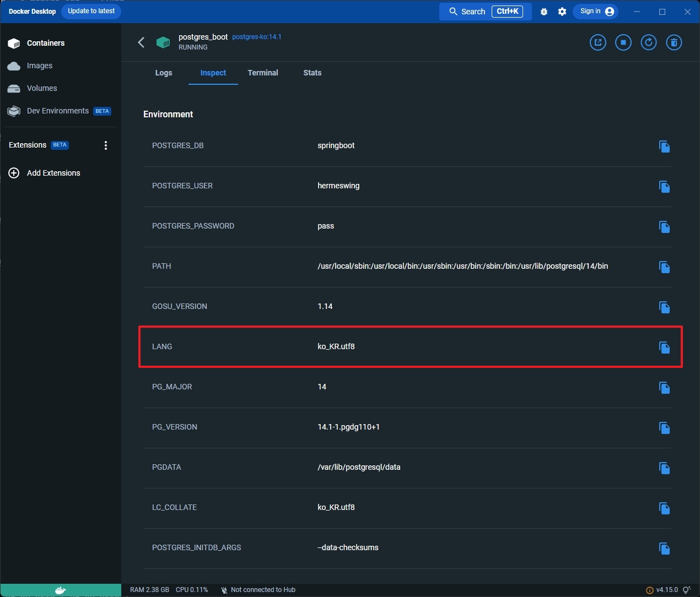
Task: Click Add Extensions
Action: 61,173
